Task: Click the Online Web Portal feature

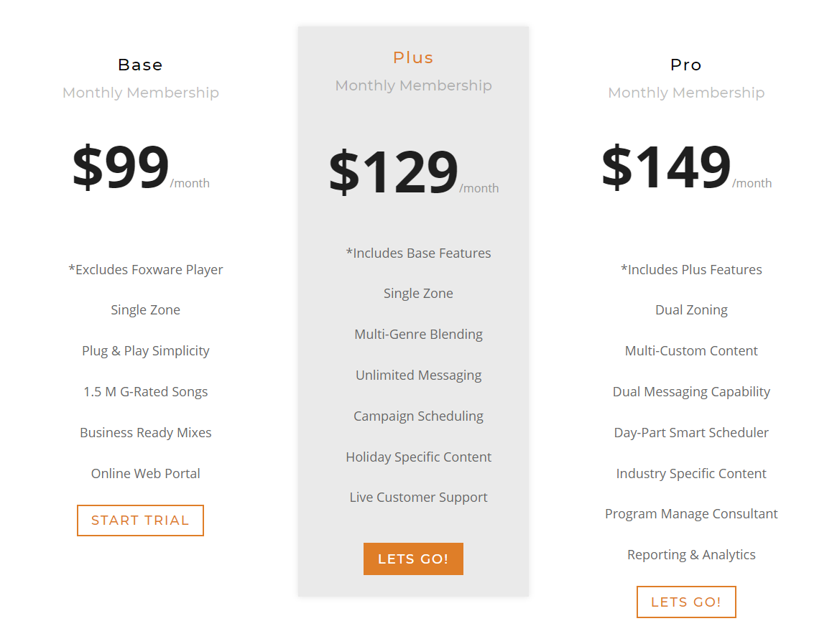Action: [x=145, y=473]
